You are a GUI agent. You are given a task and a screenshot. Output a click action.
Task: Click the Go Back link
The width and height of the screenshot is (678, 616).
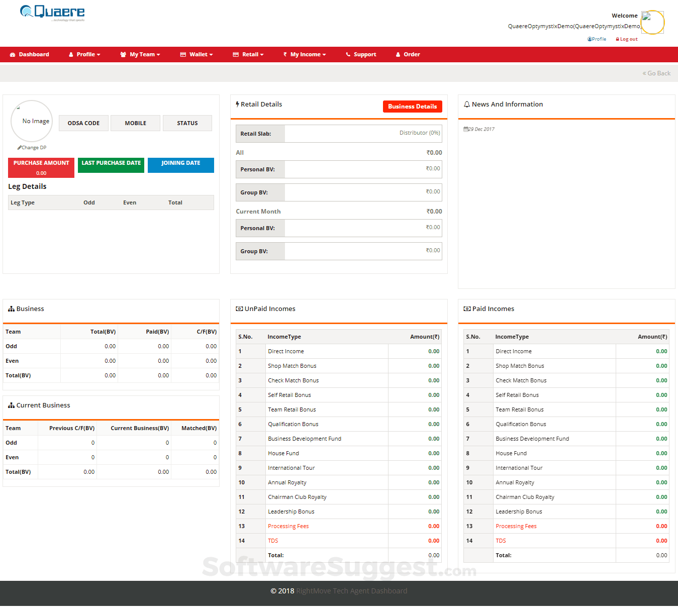point(656,73)
